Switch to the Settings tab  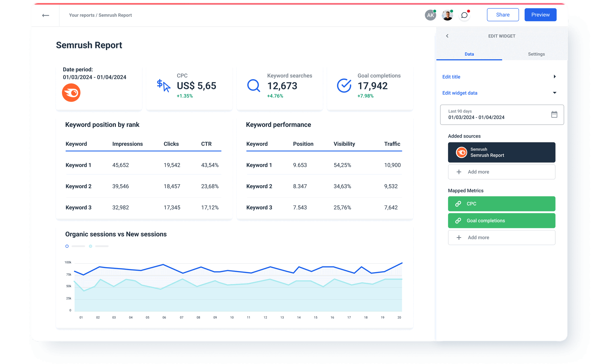point(536,54)
